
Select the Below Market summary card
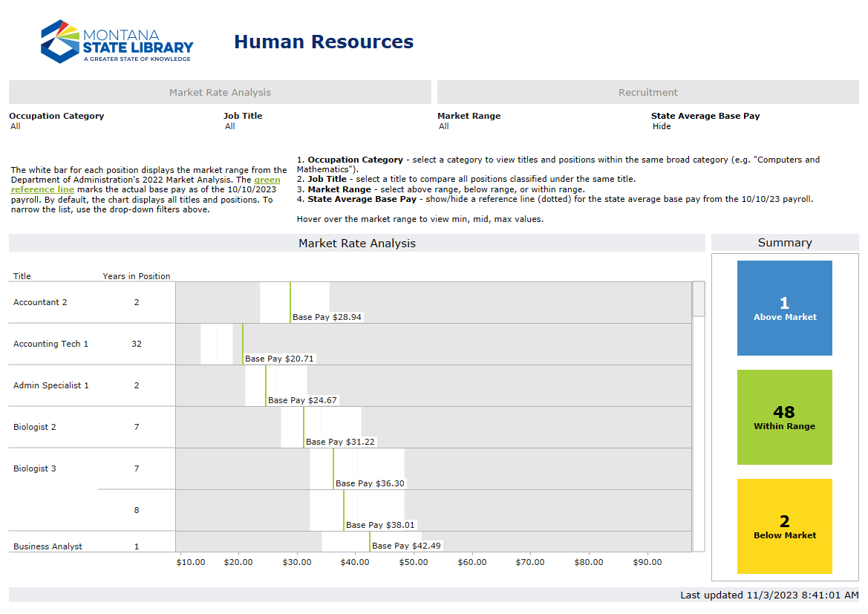[x=784, y=526]
